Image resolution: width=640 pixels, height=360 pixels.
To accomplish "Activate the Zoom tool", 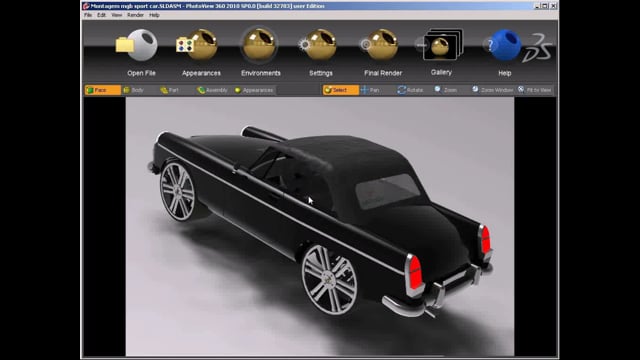I will point(446,90).
